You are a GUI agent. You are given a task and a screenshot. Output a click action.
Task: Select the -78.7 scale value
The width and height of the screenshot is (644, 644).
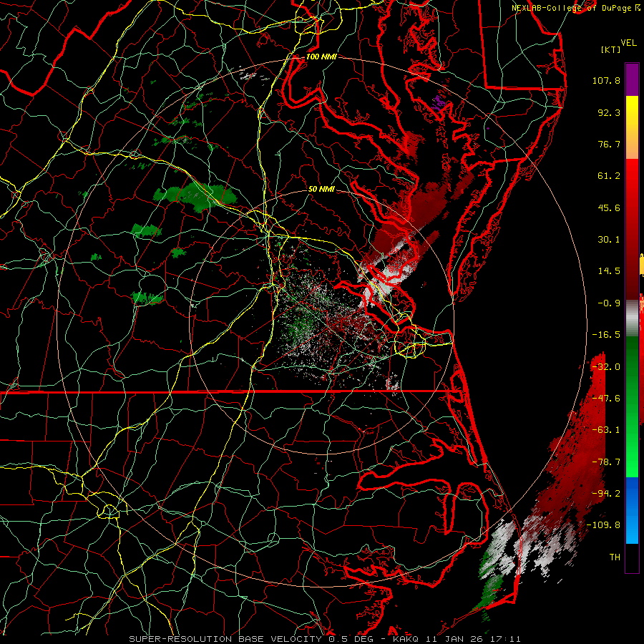click(x=606, y=462)
